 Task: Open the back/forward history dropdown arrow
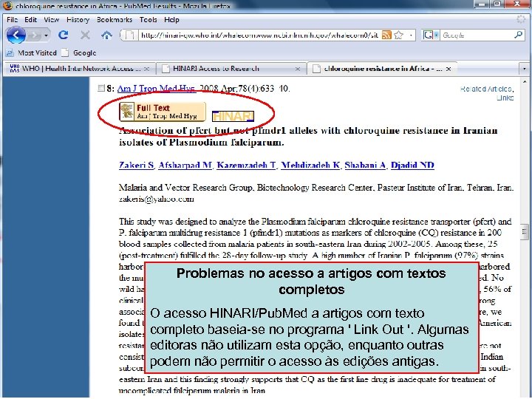pyautogui.click(x=46, y=35)
